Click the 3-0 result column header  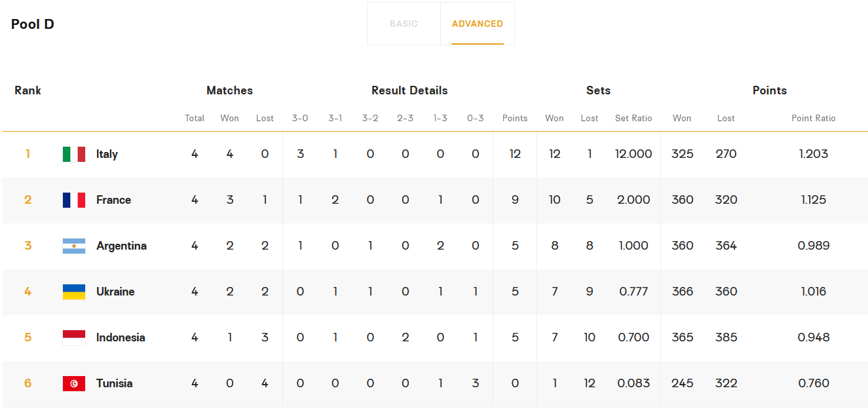[x=300, y=119]
